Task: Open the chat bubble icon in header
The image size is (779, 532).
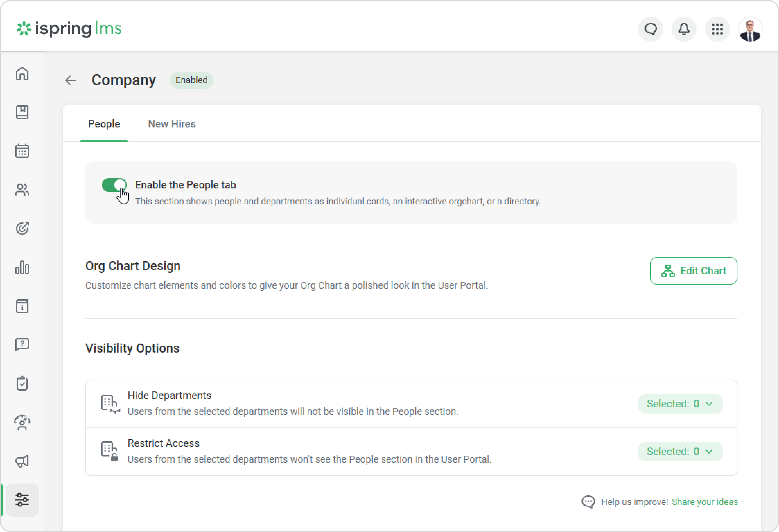Action: pos(650,29)
